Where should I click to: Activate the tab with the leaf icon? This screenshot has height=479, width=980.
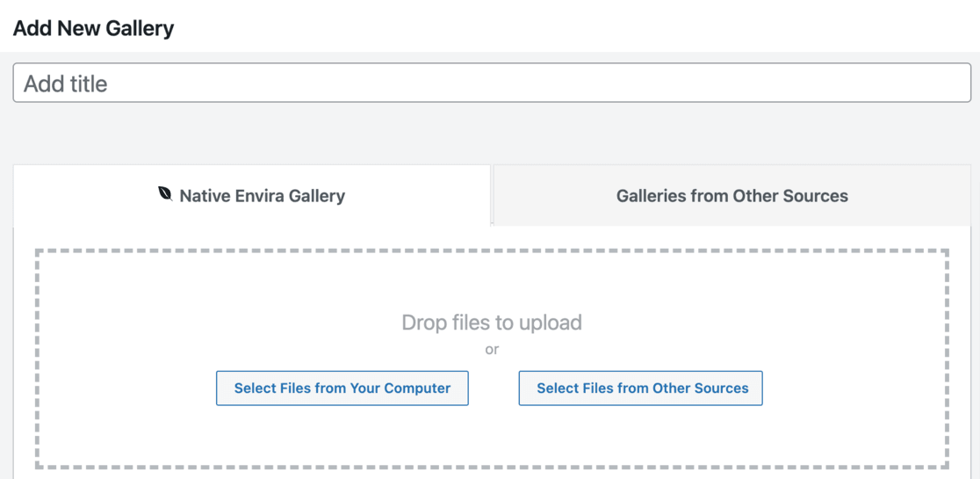251,196
